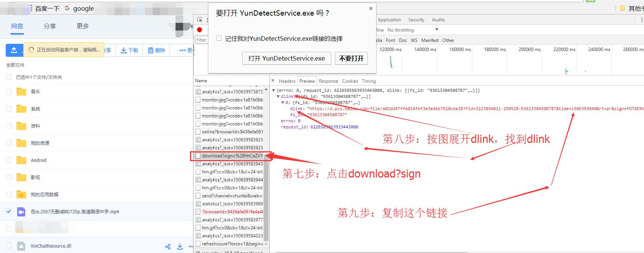644x253 pixels.
Task: Open the 更多 tab
Action: pos(83,26)
